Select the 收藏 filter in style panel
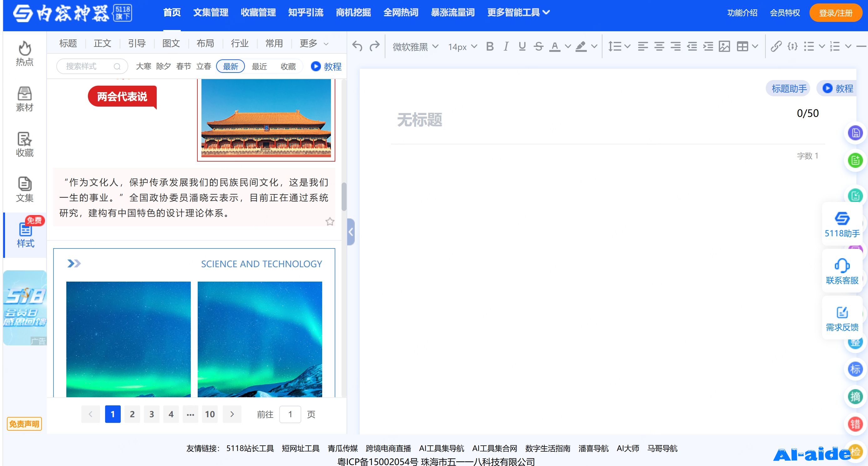 288,66
